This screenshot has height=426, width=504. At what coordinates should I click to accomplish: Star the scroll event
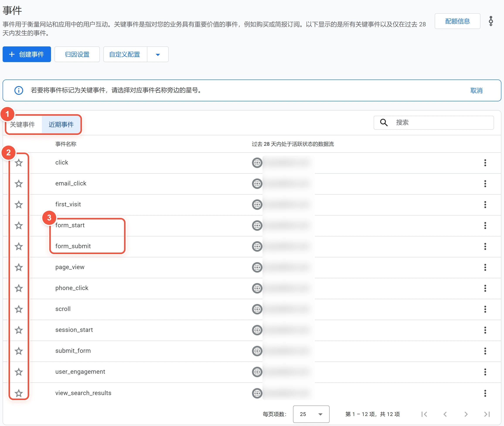[x=19, y=309]
